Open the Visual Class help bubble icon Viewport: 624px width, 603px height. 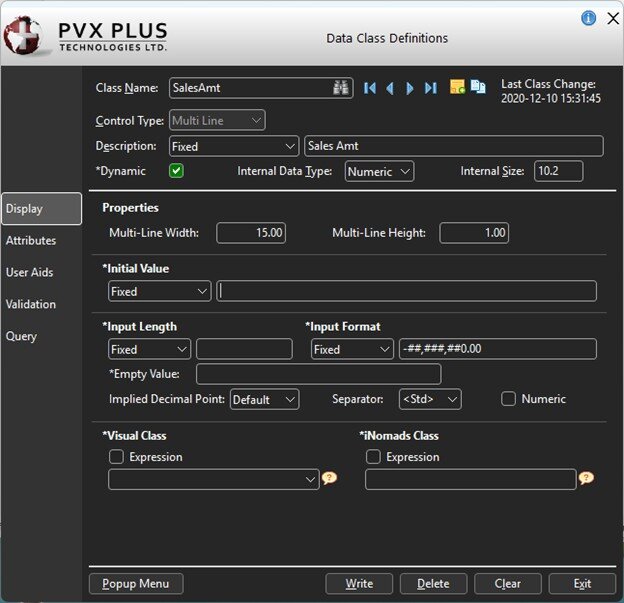pyautogui.click(x=329, y=479)
